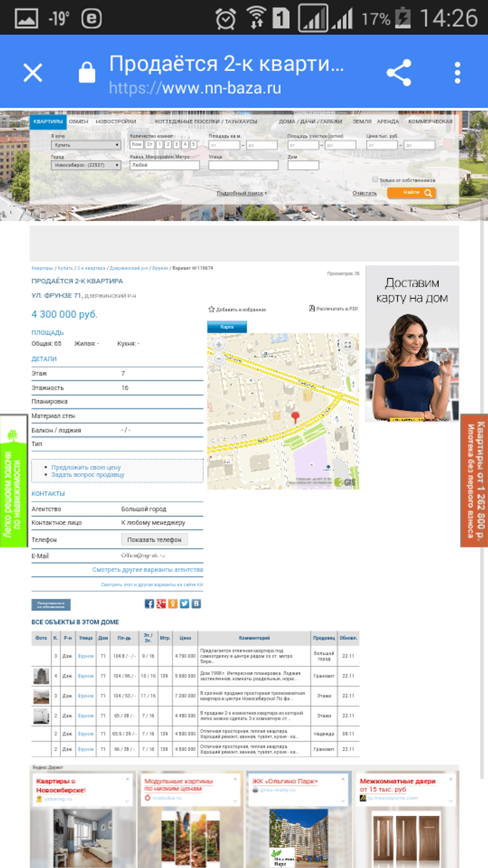The height and width of the screenshot is (868, 488).
Task: Open the three-dot browser menu
Action: (x=457, y=73)
